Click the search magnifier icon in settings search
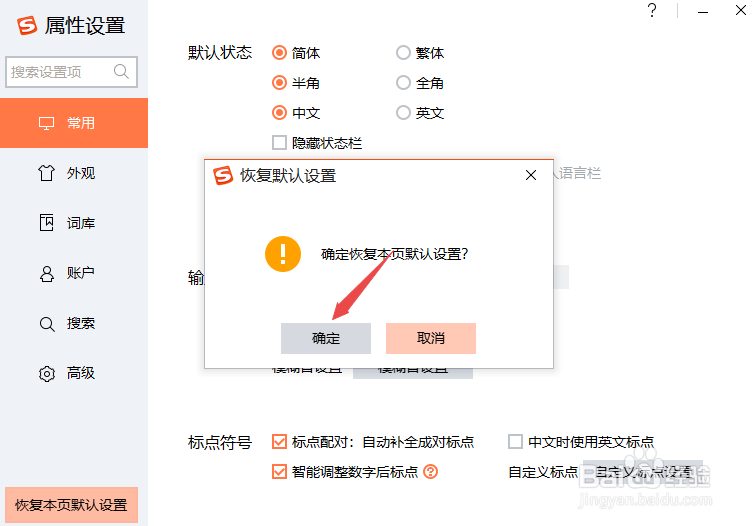The width and height of the screenshot is (754, 526). (122, 72)
